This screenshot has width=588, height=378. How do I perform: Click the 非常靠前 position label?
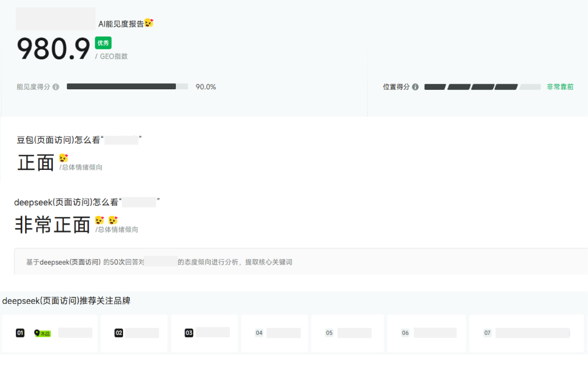tap(560, 87)
